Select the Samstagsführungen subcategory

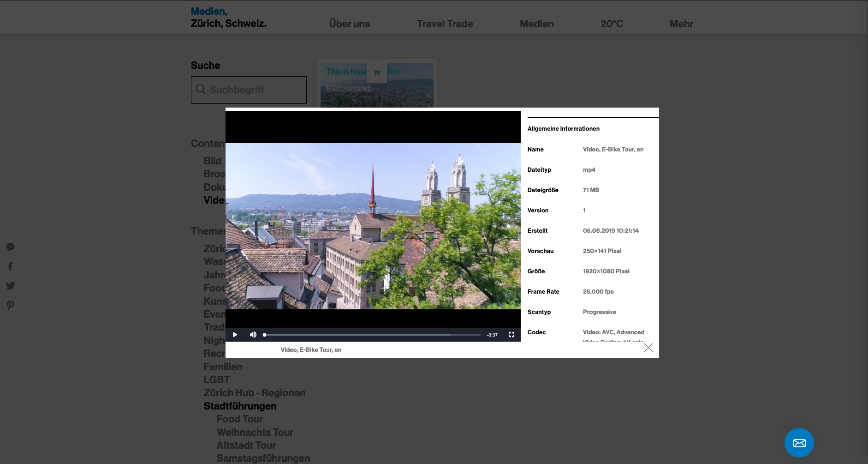[x=263, y=458]
